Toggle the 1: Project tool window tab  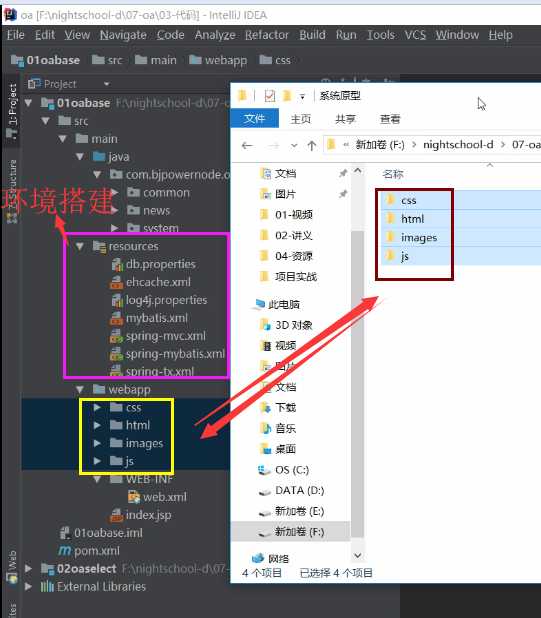[x=12, y=111]
